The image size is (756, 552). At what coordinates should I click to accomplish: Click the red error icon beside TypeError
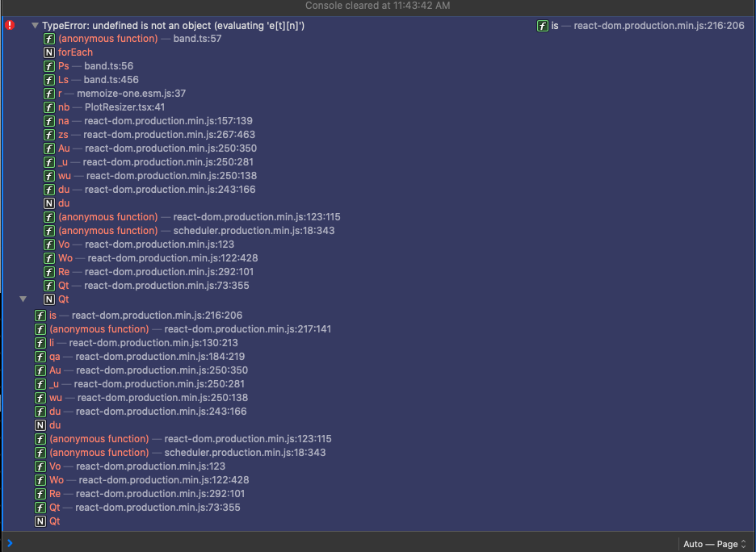click(x=10, y=25)
